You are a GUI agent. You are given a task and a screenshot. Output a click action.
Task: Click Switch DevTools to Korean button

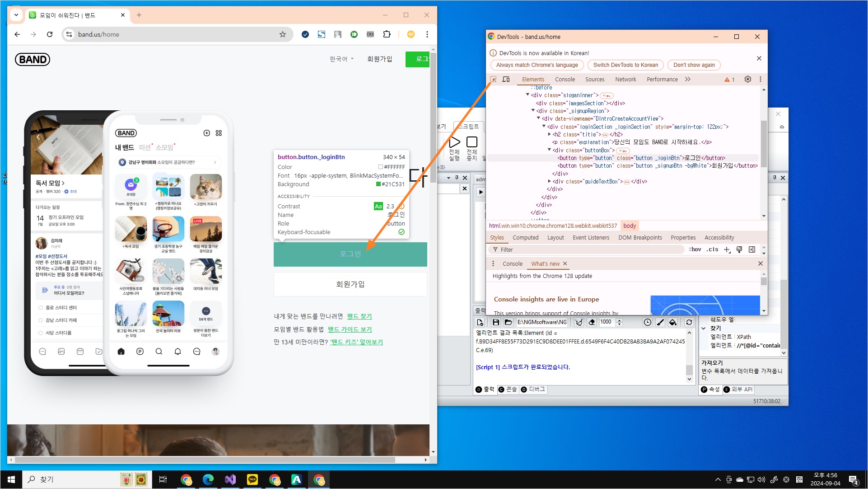coord(625,65)
